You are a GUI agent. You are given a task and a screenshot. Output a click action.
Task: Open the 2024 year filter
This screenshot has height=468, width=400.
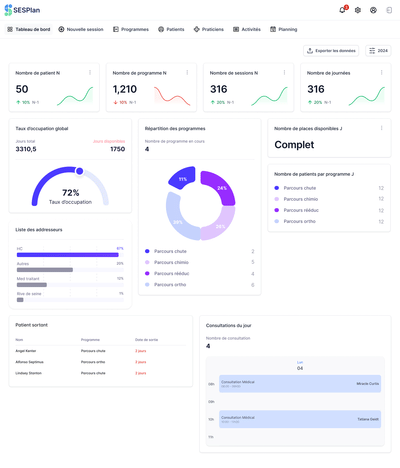(378, 51)
